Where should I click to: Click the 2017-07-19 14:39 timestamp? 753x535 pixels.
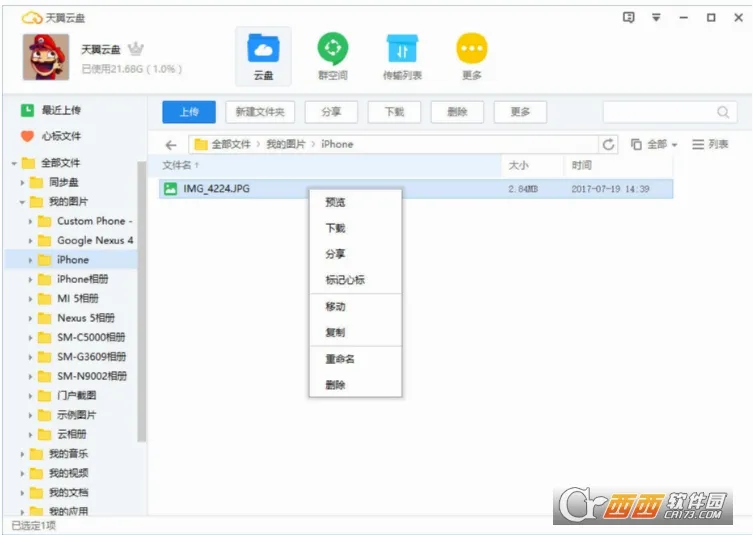[x=610, y=189]
